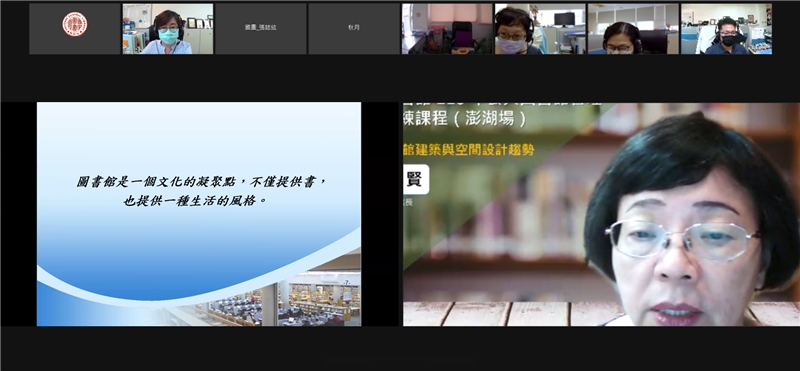Image resolution: width=800 pixels, height=371 pixels.
Task: Select the tile of participant wearing purple mask
Action: pyautogui.click(x=540, y=29)
